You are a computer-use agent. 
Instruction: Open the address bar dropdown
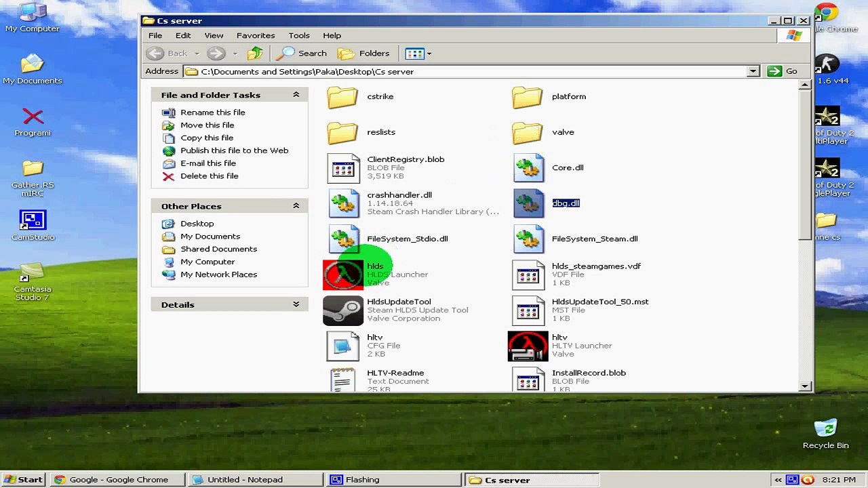pos(753,71)
